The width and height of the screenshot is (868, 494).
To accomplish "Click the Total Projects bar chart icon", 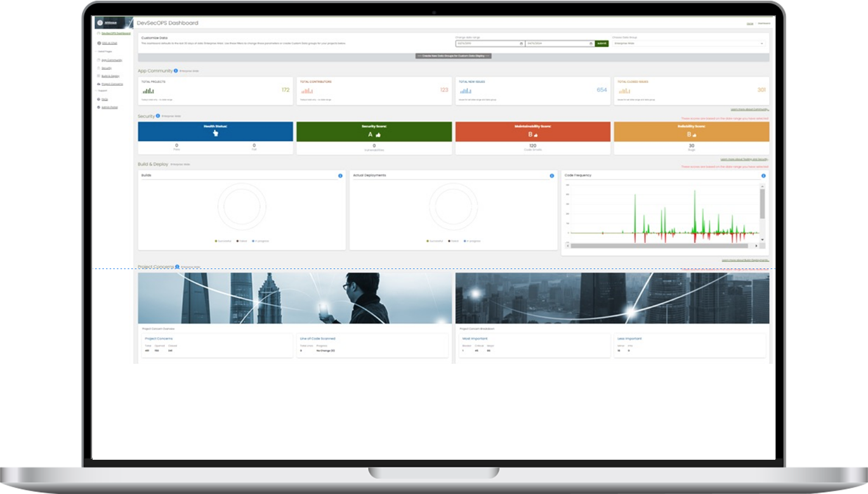I will tap(148, 91).
